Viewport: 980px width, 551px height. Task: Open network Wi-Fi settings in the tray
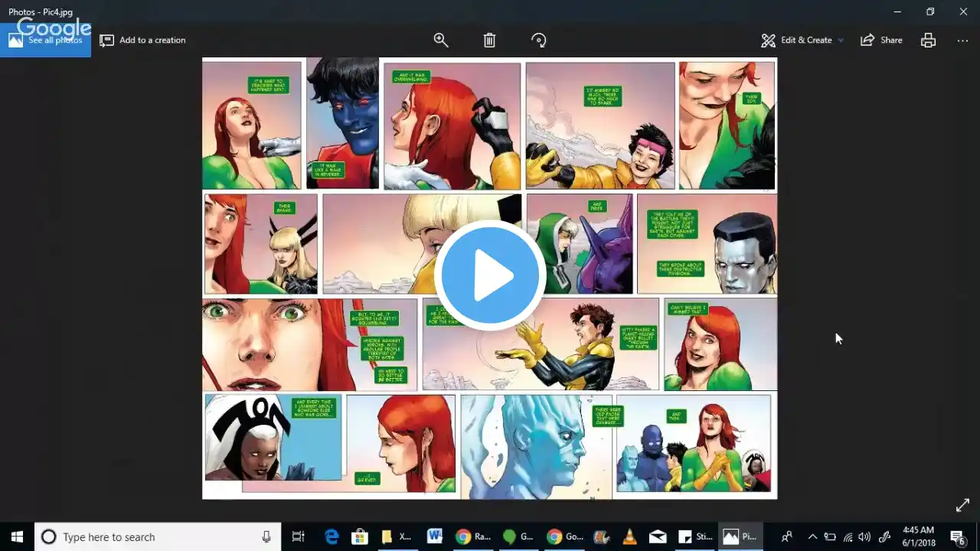848,536
